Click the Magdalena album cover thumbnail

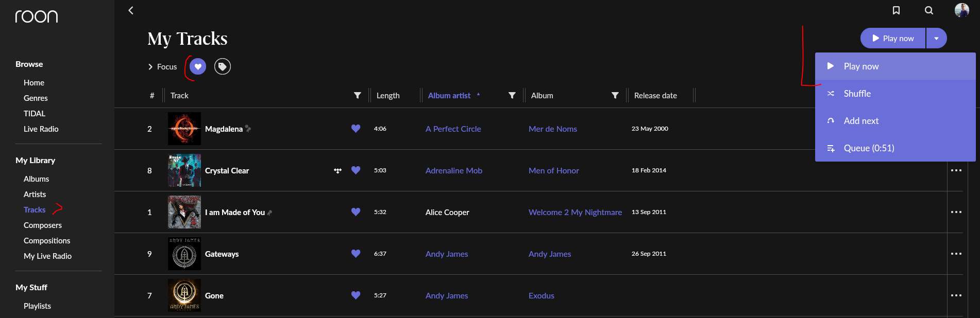(x=184, y=129)
